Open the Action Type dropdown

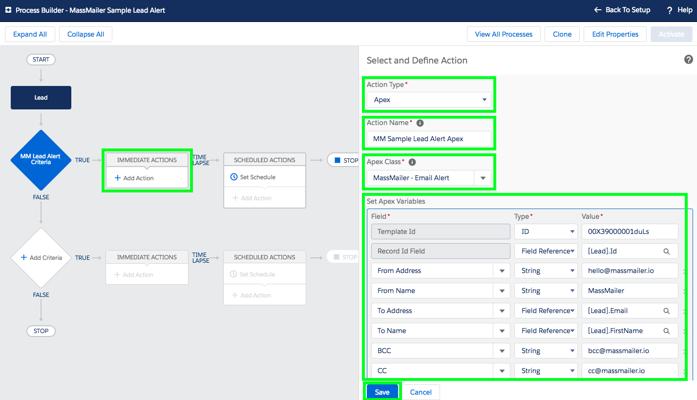(x=429, y=100)
